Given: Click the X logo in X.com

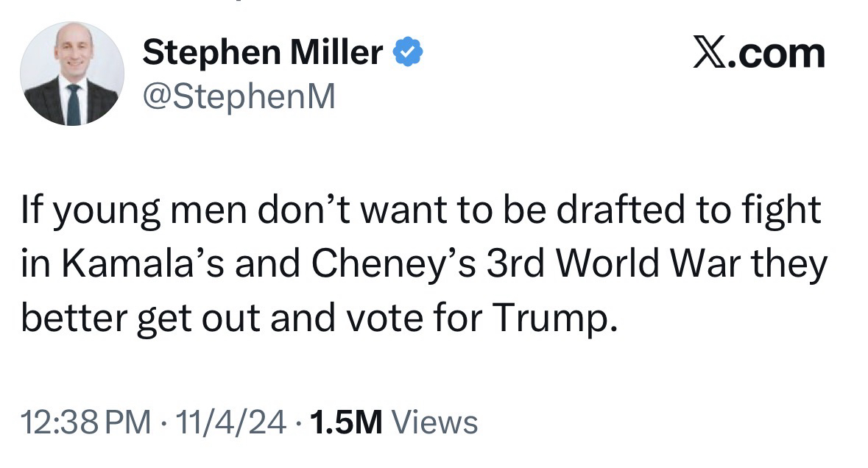Looking at the screenshot, I should [708, 54].
